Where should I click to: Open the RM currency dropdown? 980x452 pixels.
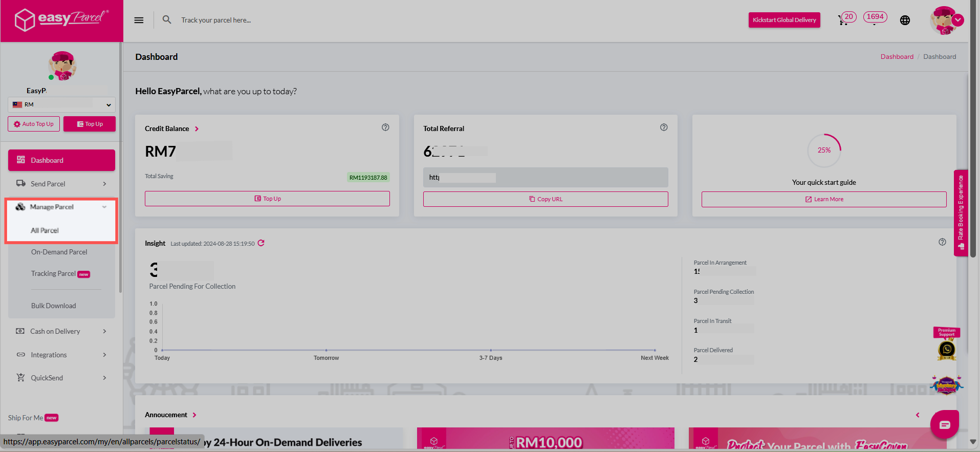pos(61,104)
